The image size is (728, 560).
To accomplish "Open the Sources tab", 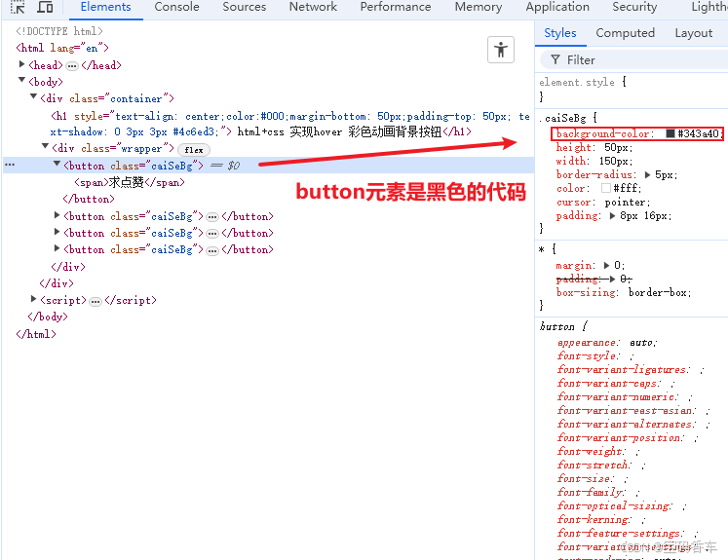I will point(245,7).
